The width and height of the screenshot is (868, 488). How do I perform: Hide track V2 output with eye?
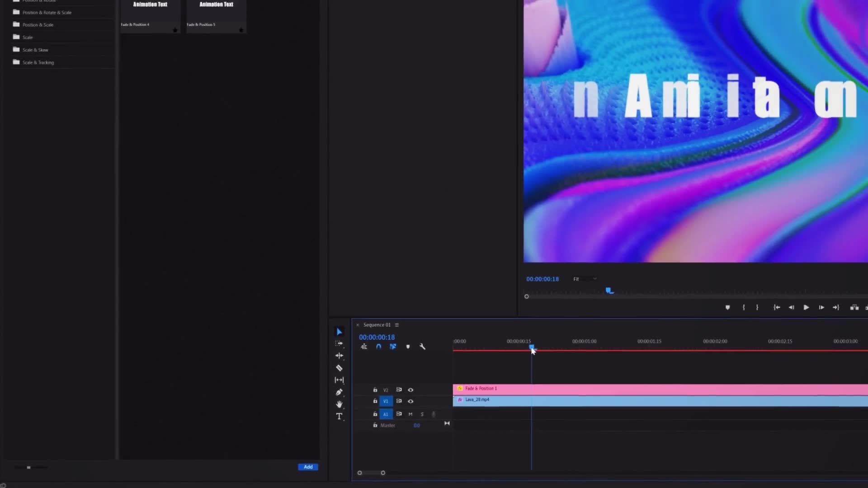coord(410,390)
